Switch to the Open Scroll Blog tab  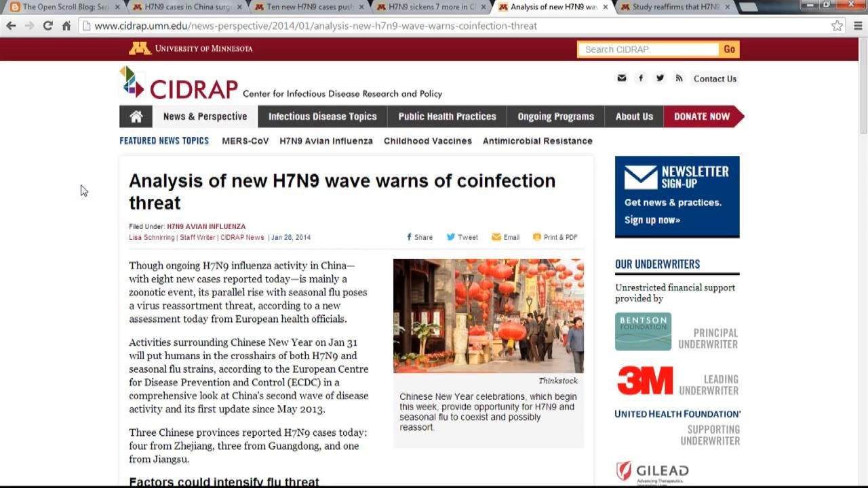tap(64, 7)
